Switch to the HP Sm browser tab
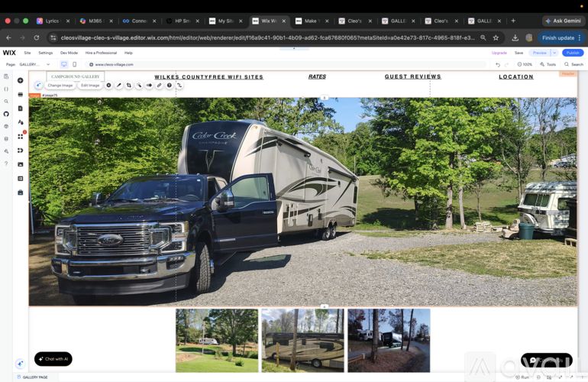Screen dimensions: 588x382 pyautogui.click(x=182, y=21)
